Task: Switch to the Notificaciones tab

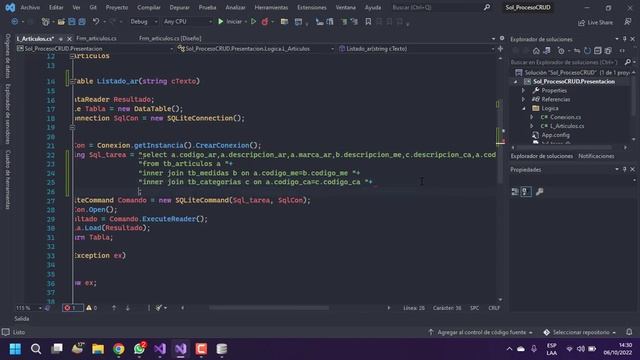Action: (596, 156)
